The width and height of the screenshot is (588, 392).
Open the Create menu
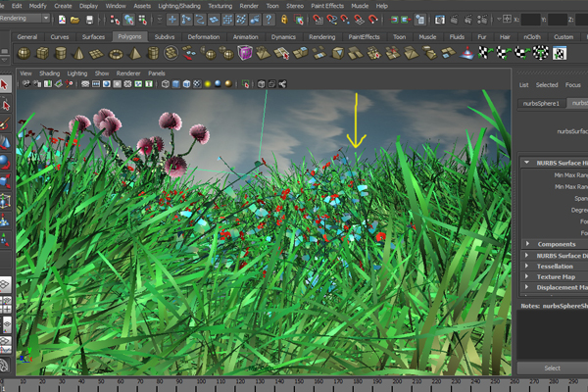click(63, 6)
